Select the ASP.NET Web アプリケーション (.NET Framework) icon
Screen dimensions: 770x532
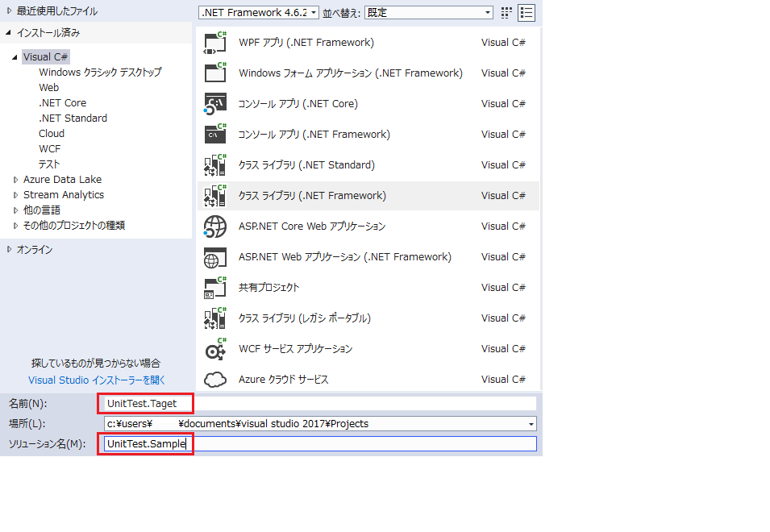(x=215, y=257)
